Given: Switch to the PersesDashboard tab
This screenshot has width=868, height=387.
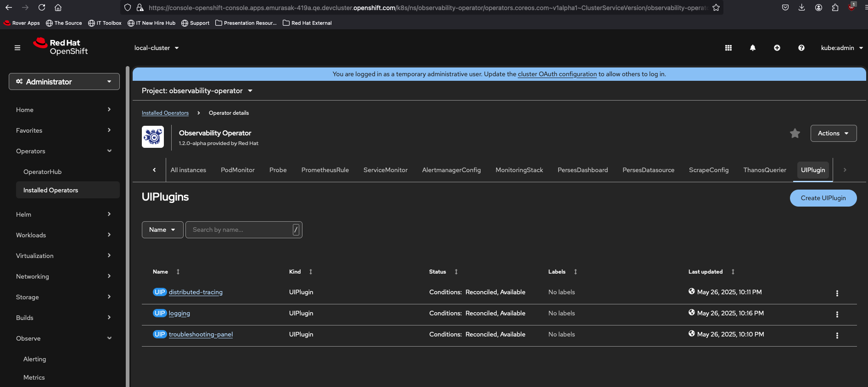Looking at the screenshot, I should (582, 170).
